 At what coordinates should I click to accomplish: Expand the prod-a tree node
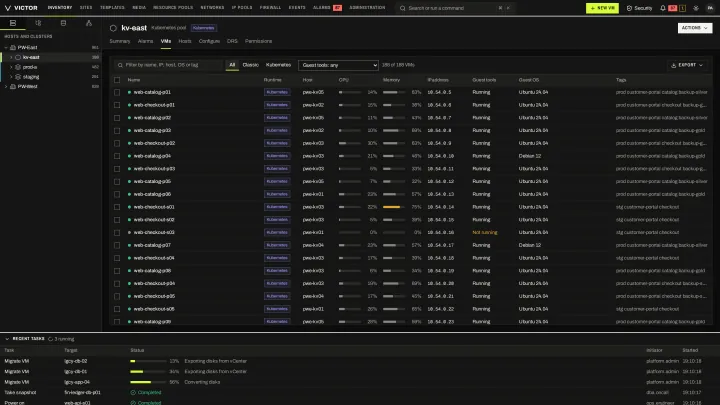click(11, 67)
